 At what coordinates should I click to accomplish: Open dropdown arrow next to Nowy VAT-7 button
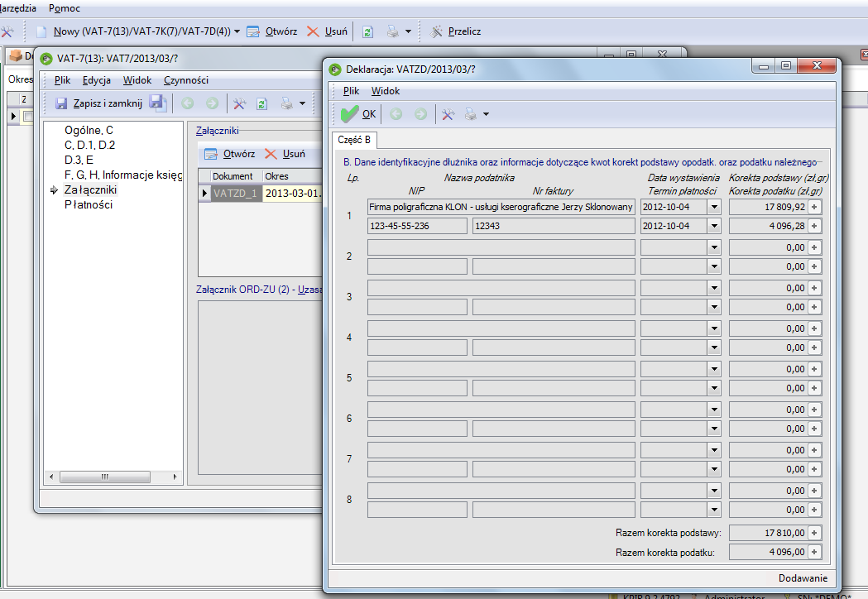(x=237, y=31)
